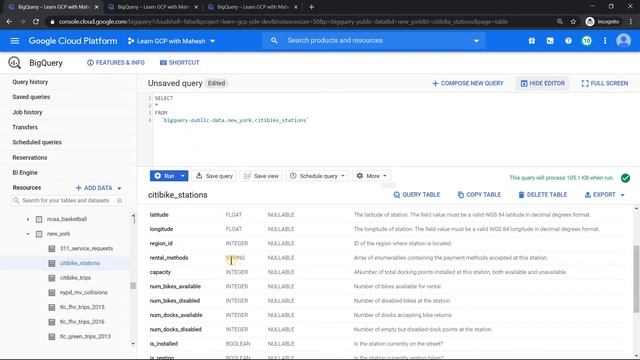Run the query
The width and height of the screenshot is (640, 360).
pyautogui.click(x=164, y=176)
